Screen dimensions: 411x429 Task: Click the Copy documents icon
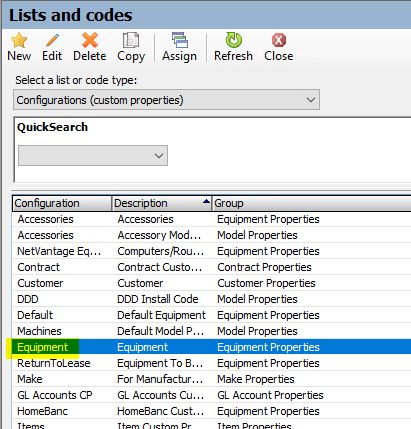(131, 40)
